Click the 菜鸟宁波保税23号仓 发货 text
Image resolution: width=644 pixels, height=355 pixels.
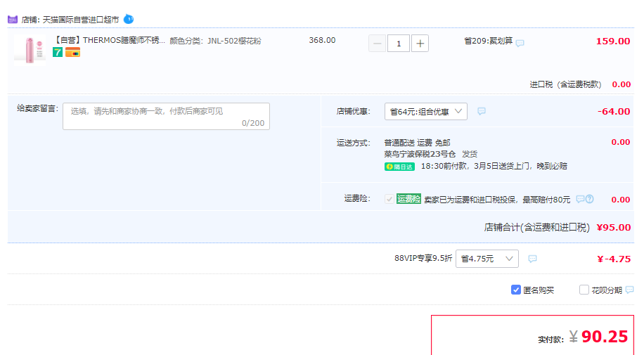pos(430,154)
